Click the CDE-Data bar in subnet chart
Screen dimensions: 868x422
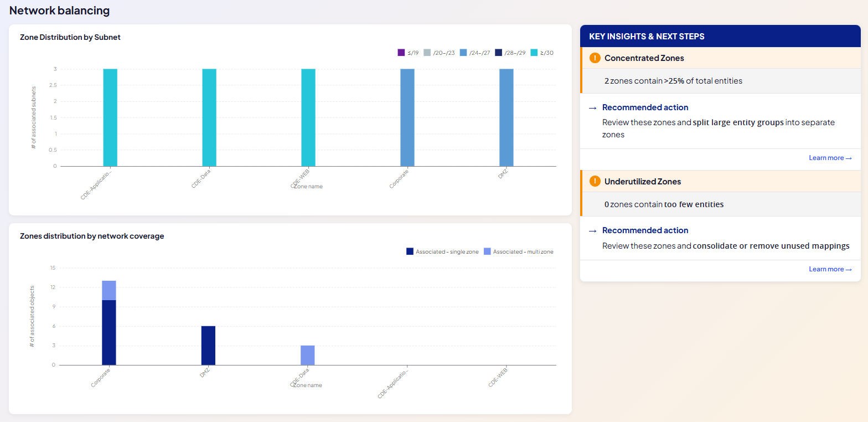(x=209, y=117)
